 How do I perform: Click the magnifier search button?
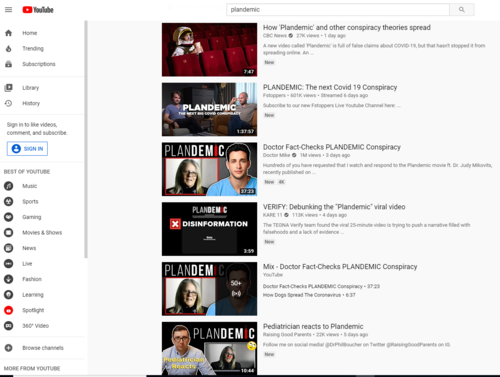(462, 10)
